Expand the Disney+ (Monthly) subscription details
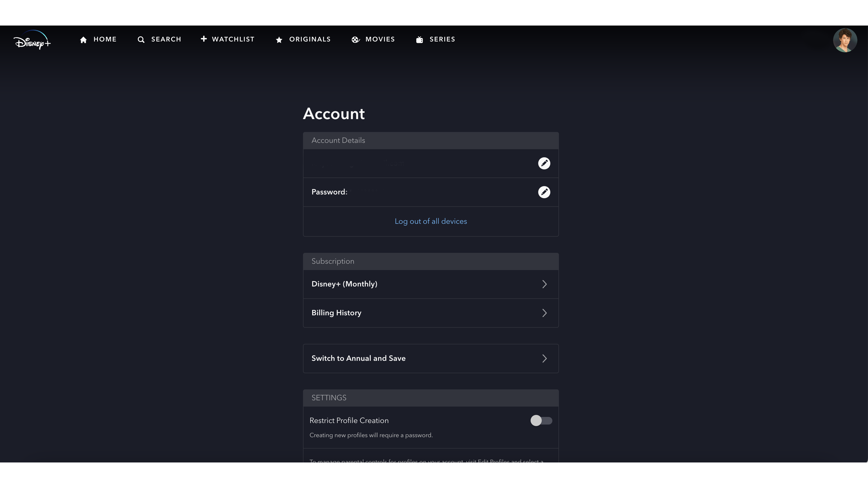Screen dimensions: 868x488 point(545,284)
